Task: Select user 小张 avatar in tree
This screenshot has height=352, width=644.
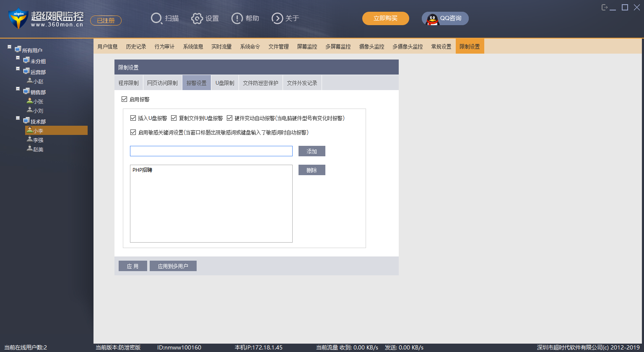Action: coord(30,101)
